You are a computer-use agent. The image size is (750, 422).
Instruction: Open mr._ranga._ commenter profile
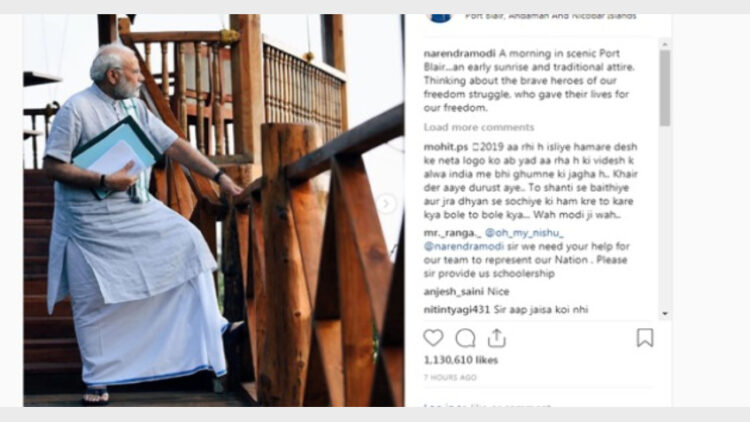[x=452, y=233]
